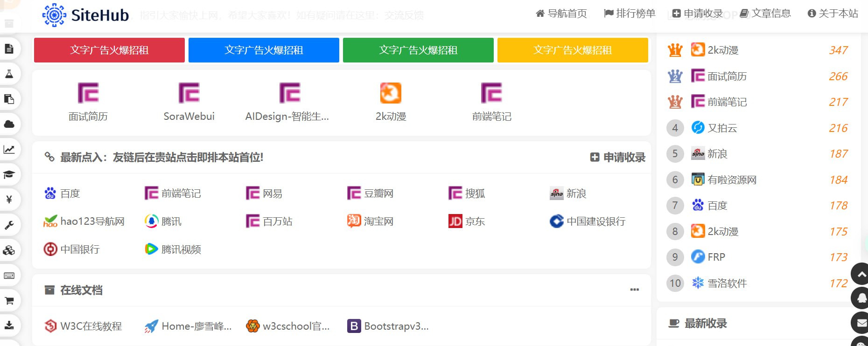The height and width of the screenshot is (346, 868).
Task: Open the 搜狐 link
Action: click(467, 193)
